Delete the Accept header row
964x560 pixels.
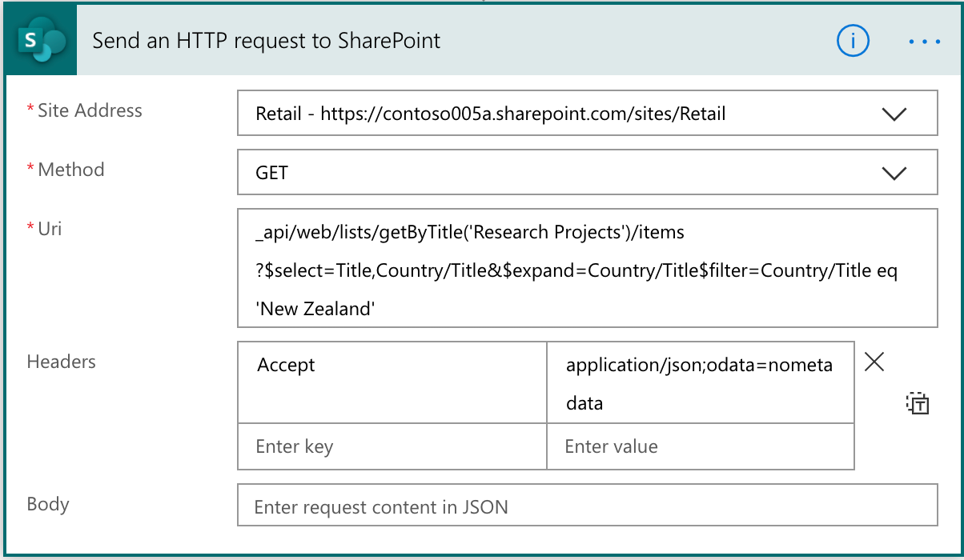(874, 362)
